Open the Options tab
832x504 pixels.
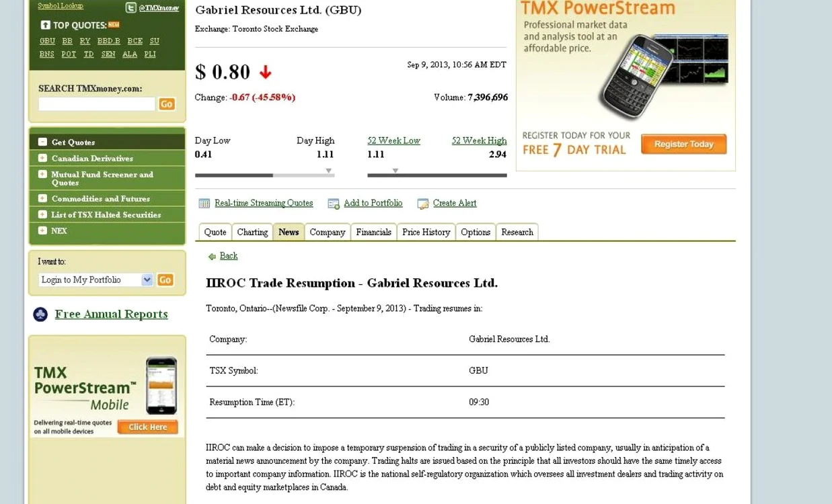(476, 232)
